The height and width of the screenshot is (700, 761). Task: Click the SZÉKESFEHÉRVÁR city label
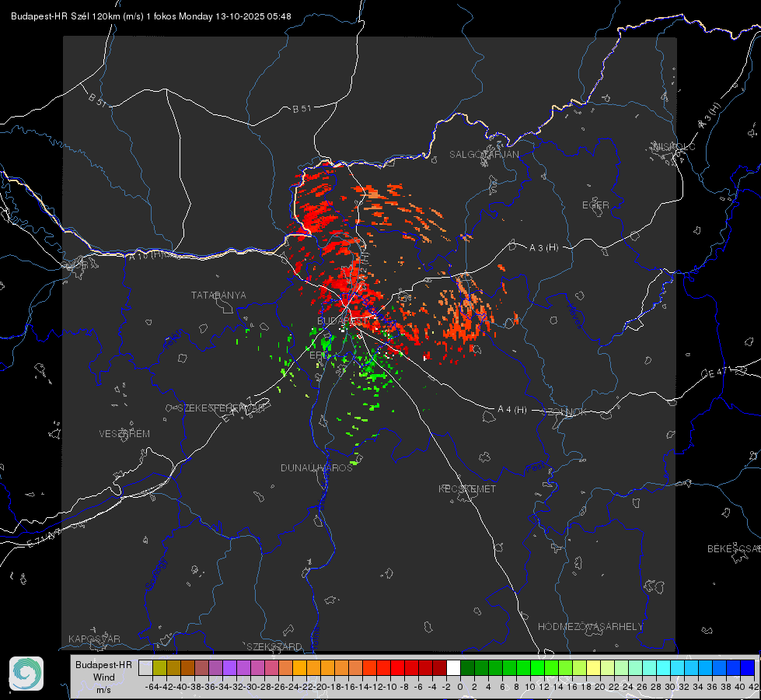coord(221,408)
